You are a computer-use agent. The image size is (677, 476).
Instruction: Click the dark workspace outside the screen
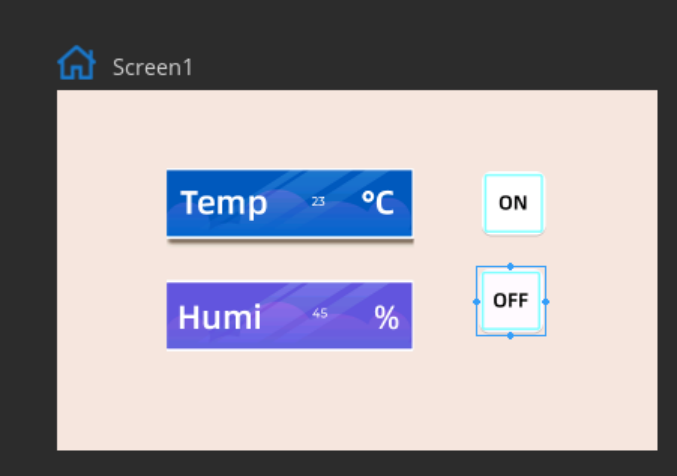point(345,35)
